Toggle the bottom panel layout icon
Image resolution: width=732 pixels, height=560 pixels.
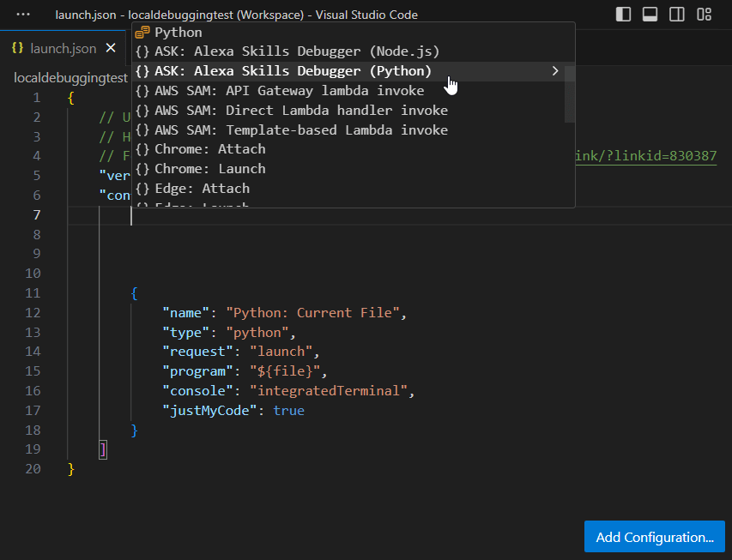tap(650, 15)
